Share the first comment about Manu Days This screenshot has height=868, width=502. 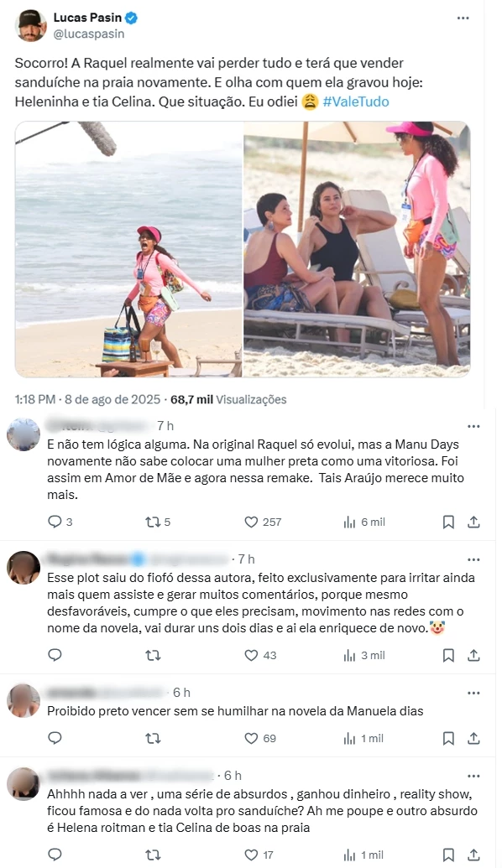click(473, 522)
